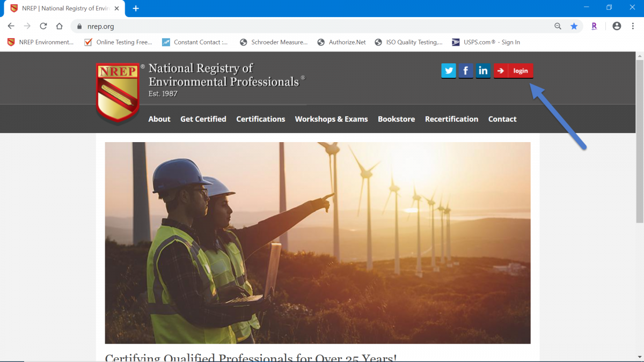This screenshot has height=362, width=644.
Task: Open the browser profile avatar
Action: tap(616, 26)
